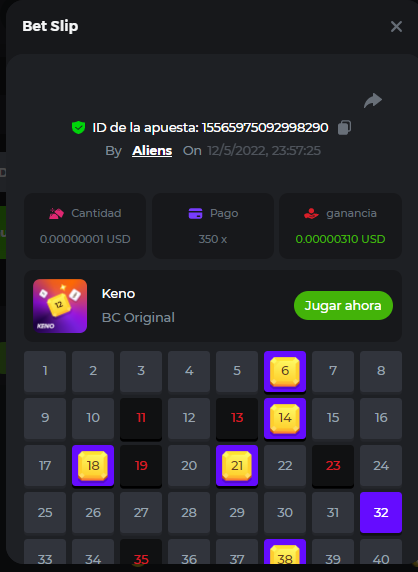Click the red number 23 tile
Image resolution: width=418 pixels, height=572 pixels.
tap(333, 465)
